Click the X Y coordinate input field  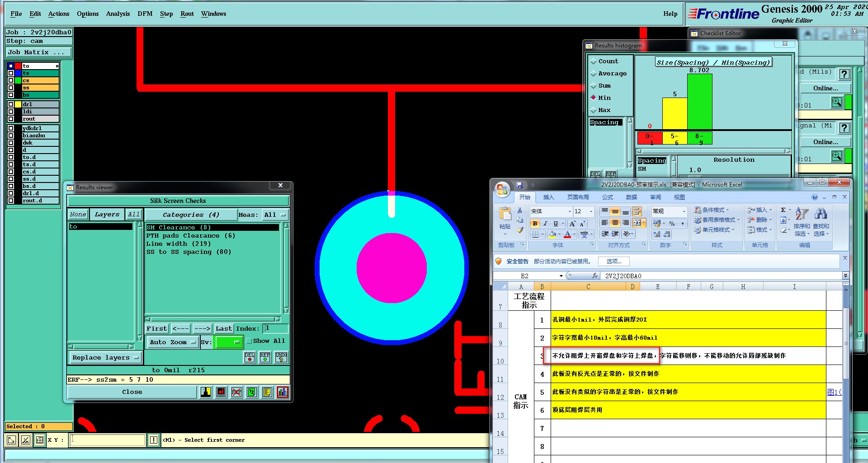107,440
